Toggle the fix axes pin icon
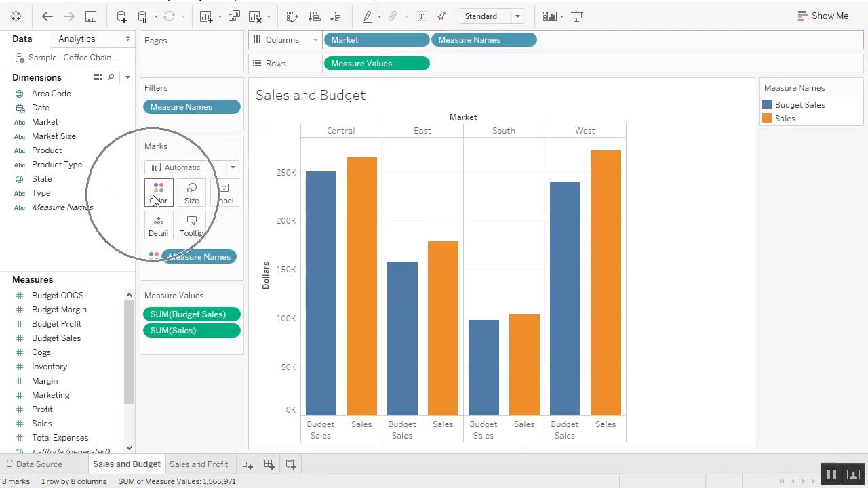 click(442, 16)
